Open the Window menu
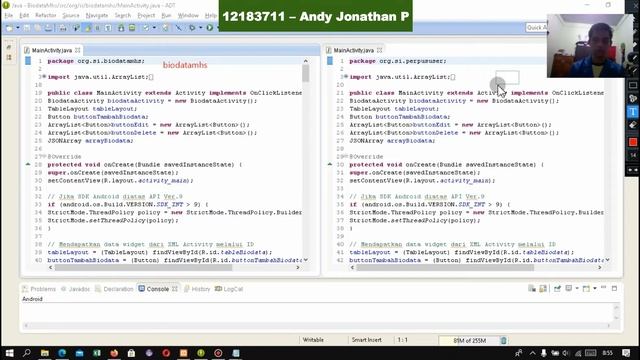 click(188, 16)
